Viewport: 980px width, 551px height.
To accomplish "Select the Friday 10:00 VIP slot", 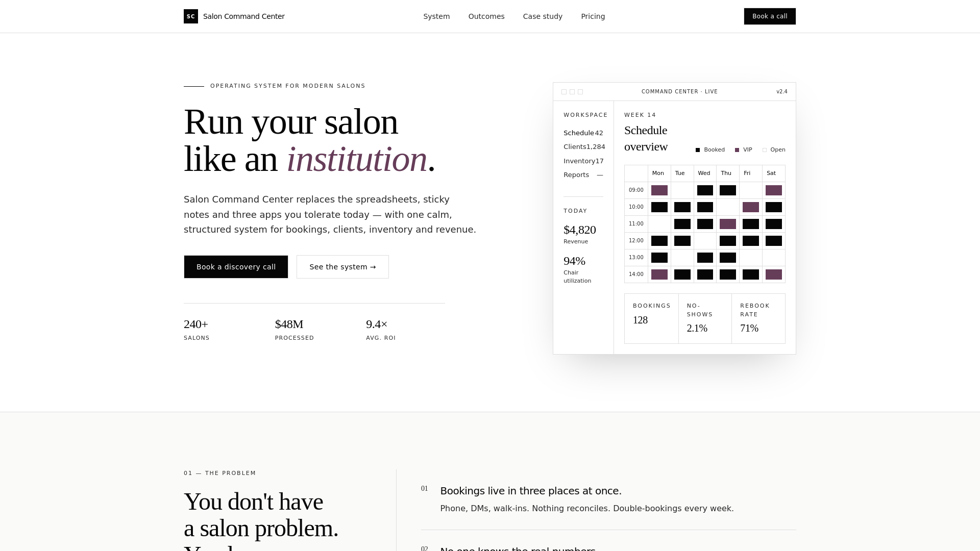I will tap(751, 207).
